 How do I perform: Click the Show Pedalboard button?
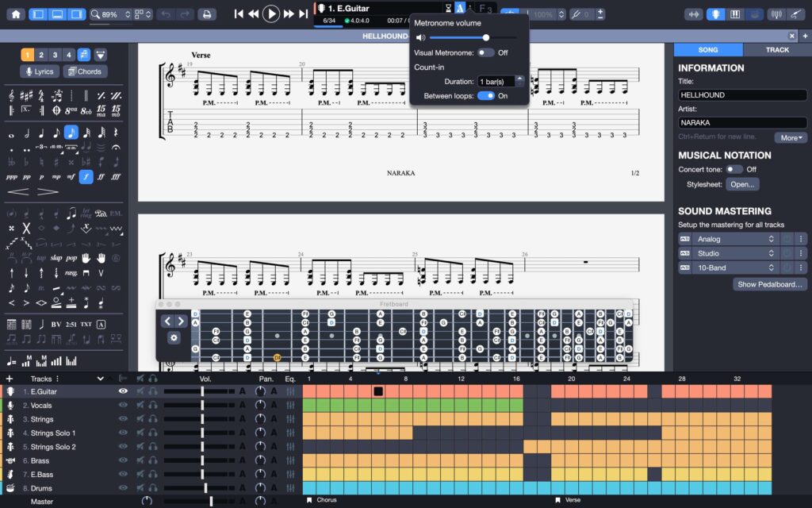[768, 283]
